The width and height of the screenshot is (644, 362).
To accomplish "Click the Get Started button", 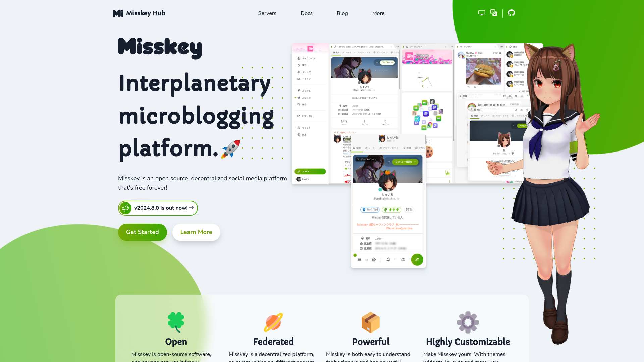I will 143,232.
